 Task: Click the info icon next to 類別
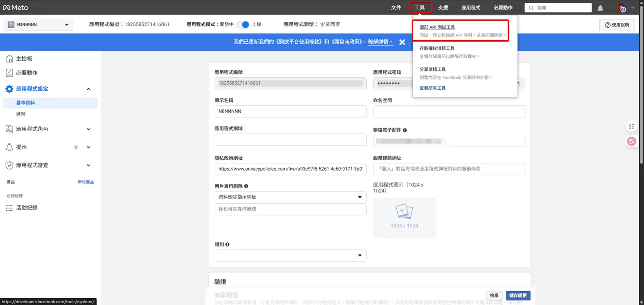point(227,244)
